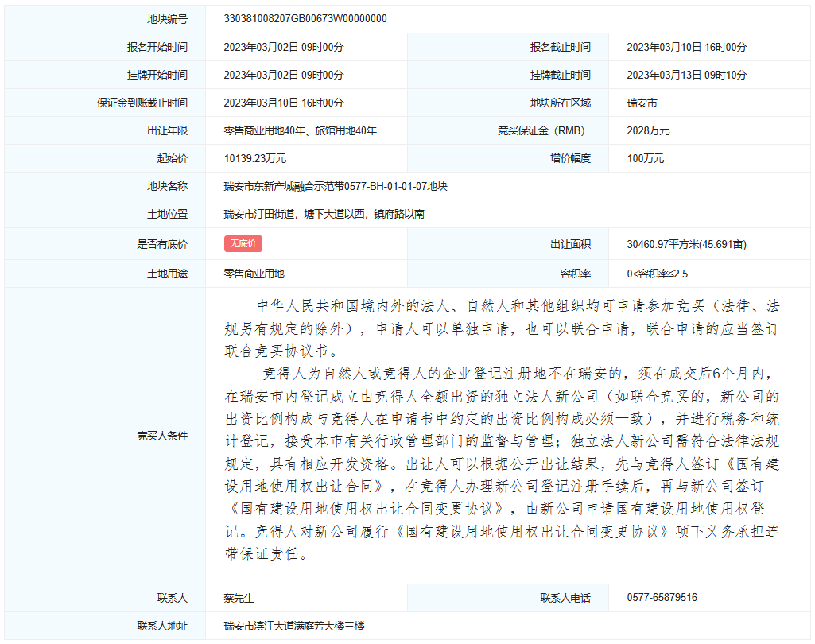Click the contact address 瑞安市滨江大道满庭芳大楼三楼
The image size is (815, 644).
[294, 627]
